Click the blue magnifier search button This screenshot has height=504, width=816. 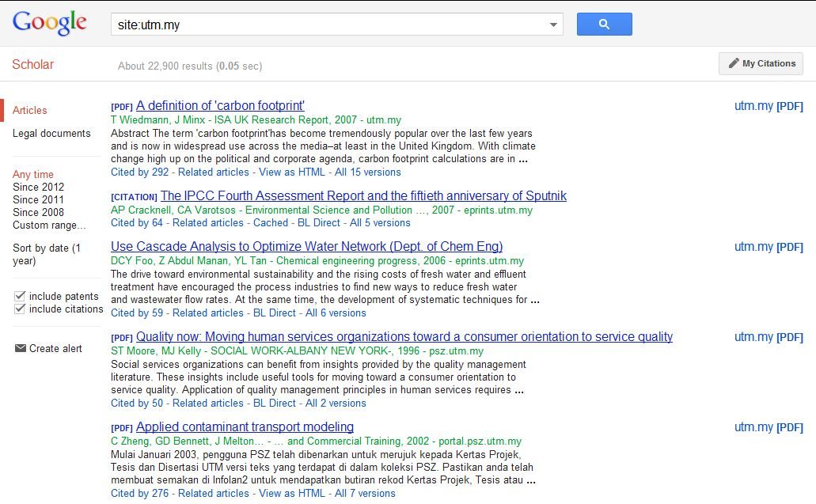pos(604,24)
